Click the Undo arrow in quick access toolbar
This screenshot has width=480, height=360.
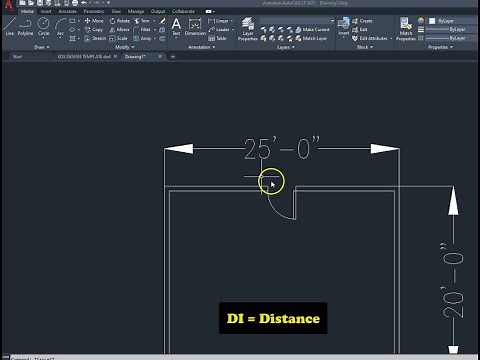click(x=84, y=3)
